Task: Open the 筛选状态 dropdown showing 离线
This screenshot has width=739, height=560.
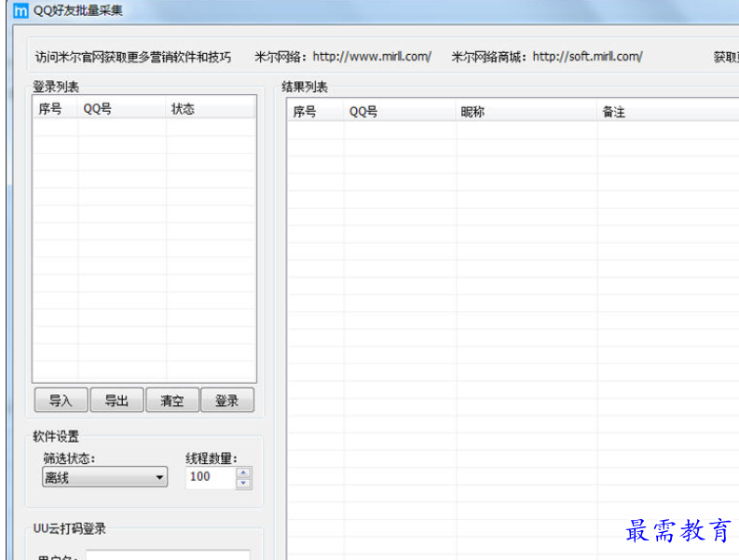Action: [104, 477]
